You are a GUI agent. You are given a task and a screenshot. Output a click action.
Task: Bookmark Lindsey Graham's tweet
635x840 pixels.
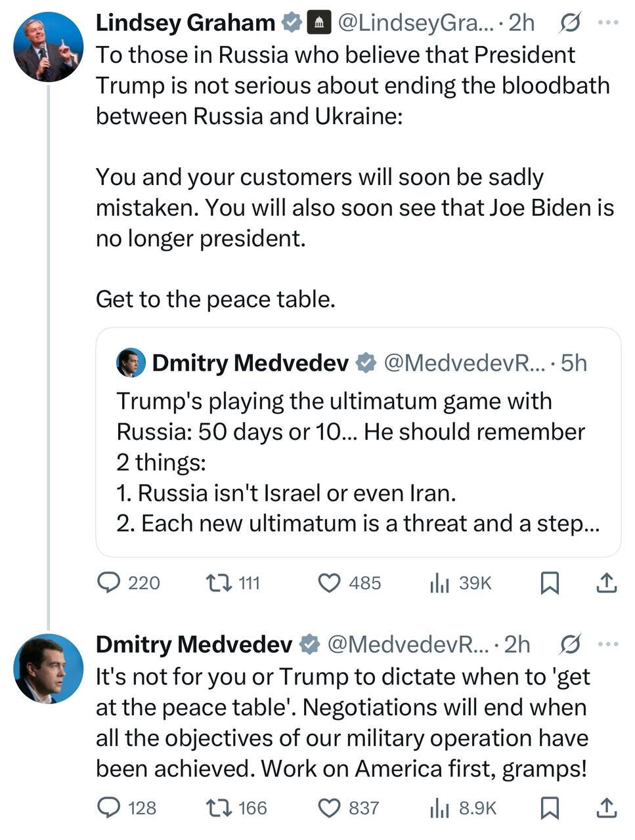tap(549, 583)
